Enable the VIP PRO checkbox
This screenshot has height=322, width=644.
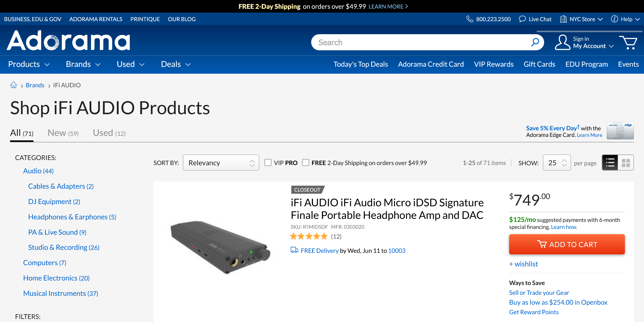(x=268, y=163)
